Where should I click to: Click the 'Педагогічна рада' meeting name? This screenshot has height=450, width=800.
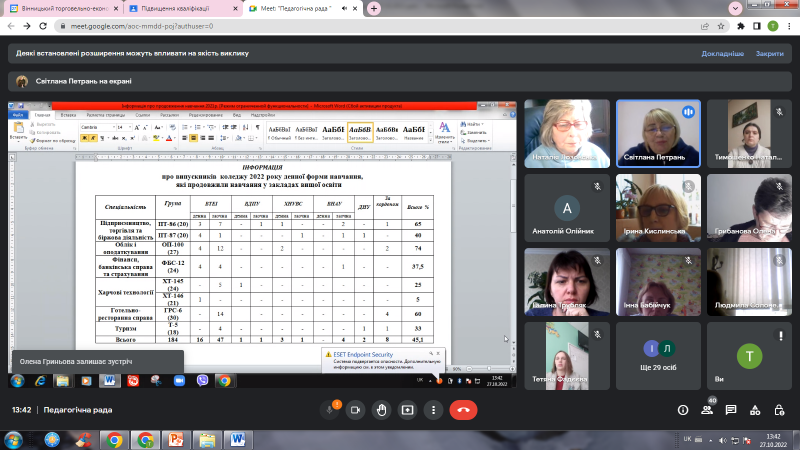[78, 410]
